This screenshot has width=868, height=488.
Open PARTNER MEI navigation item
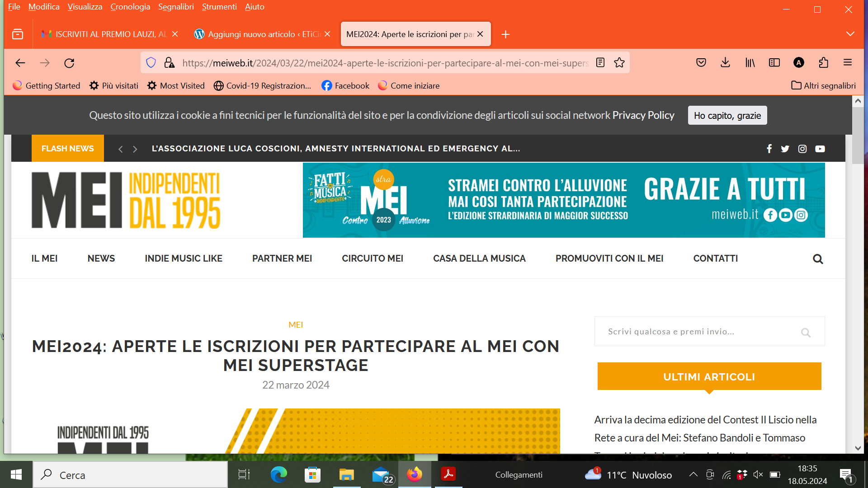pos(282,258)
